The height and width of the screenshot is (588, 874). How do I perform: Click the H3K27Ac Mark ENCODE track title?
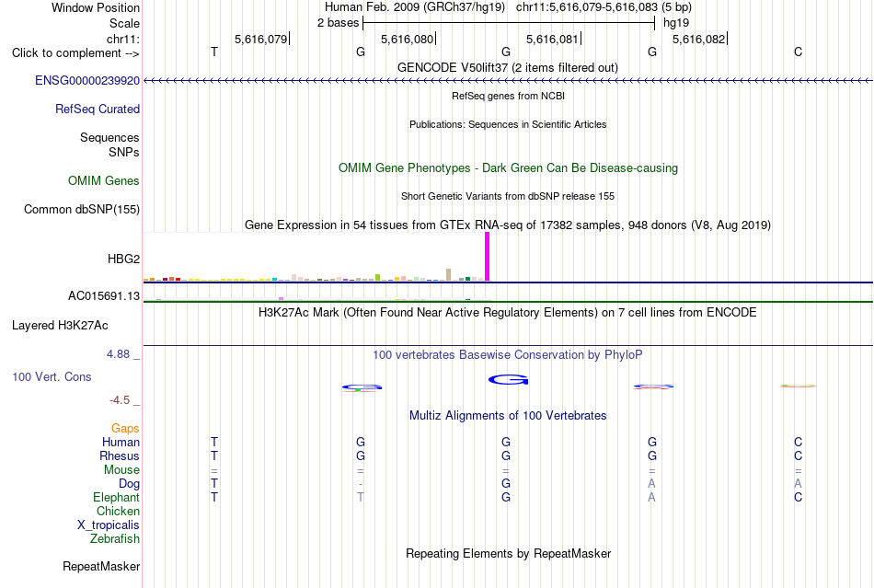tap(508, 312)
